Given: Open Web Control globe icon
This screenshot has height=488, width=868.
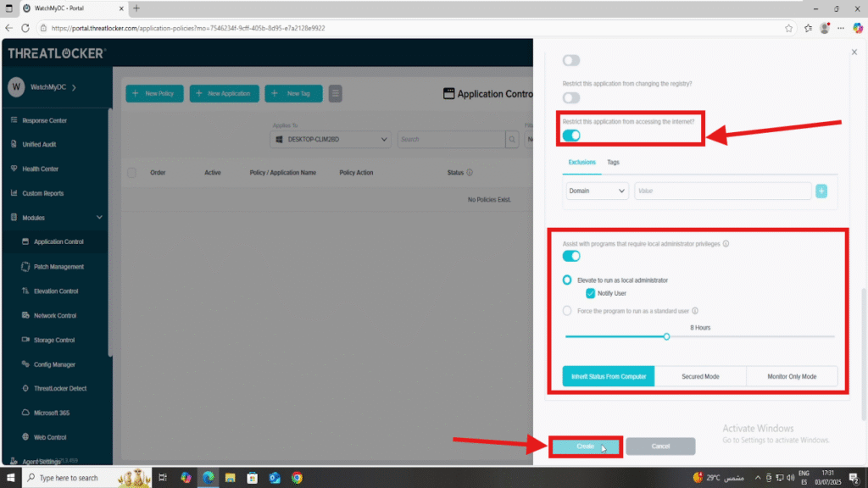Looking at the screenshot, I should pos(25,436).
